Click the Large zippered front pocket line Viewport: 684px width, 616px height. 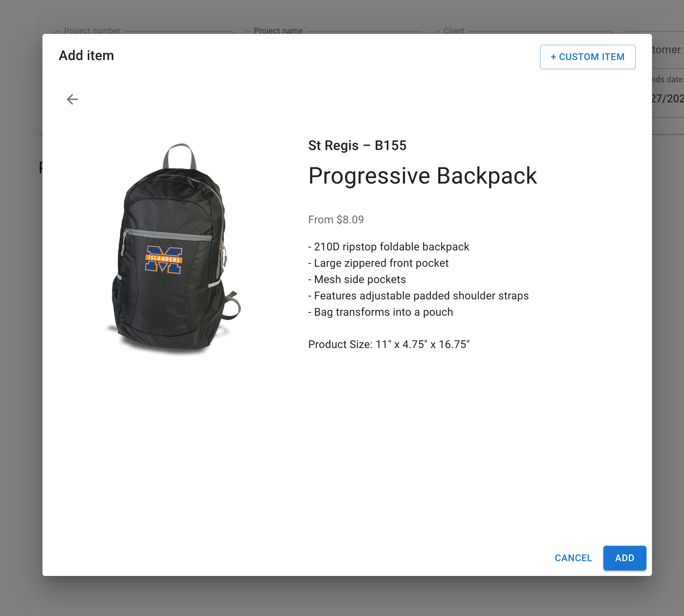coord(378,263)
